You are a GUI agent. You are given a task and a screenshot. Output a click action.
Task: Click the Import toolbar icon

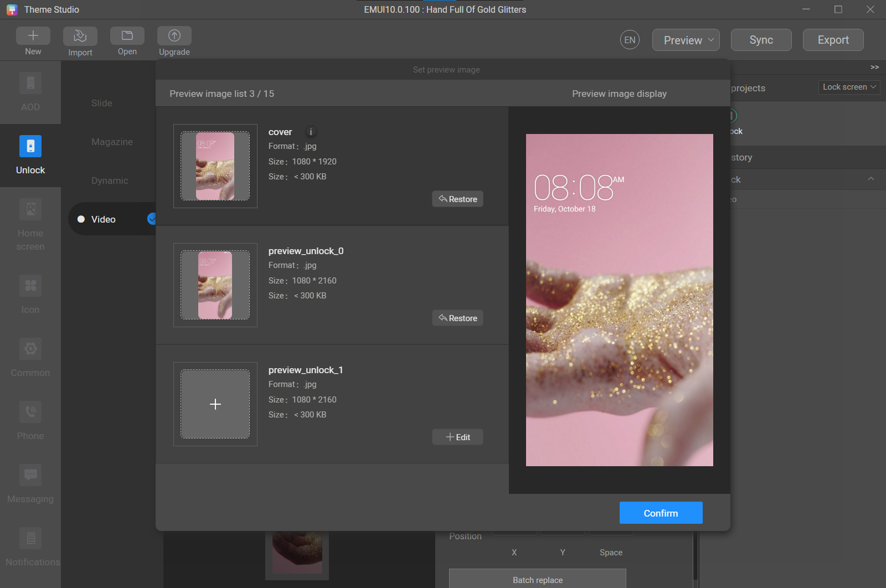[80, 37]
